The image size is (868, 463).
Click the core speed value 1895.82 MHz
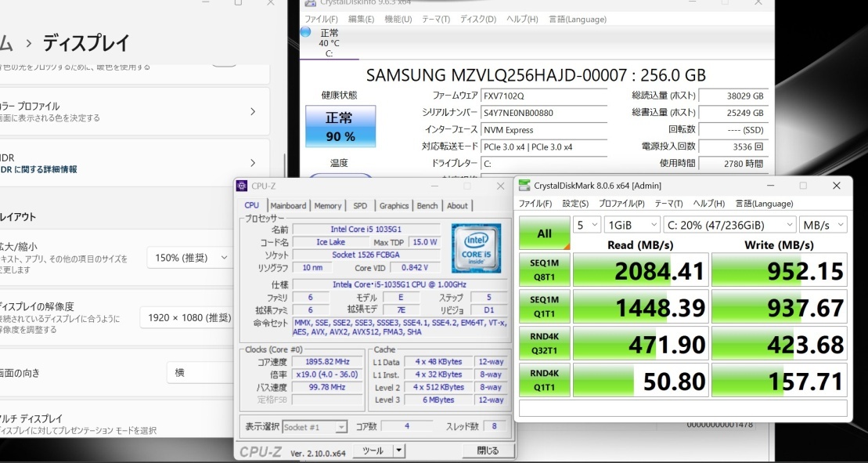point(326,362)
